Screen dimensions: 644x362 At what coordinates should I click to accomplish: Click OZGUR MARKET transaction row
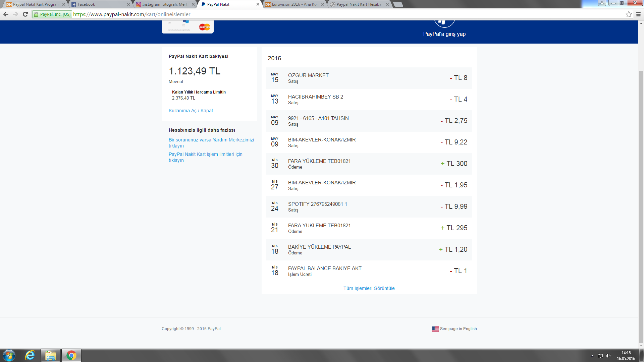(369, 78)
